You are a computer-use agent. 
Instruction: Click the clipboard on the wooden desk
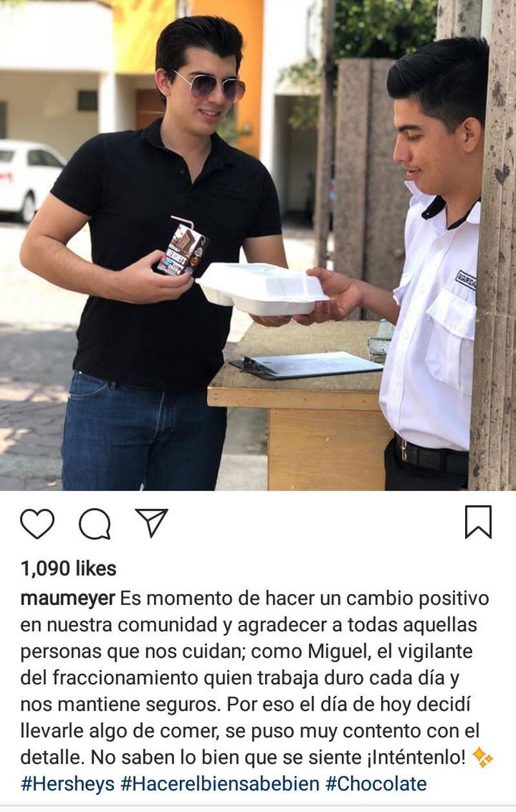coord(306,365)
